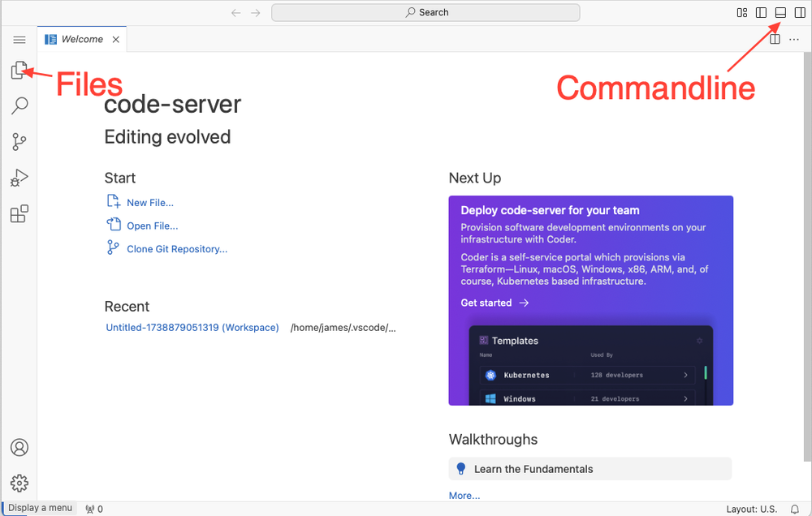Viewport: 812px width, 516px height.
Task: Open the editor More Actions ellipsis
Action: [x=794, y=39]
